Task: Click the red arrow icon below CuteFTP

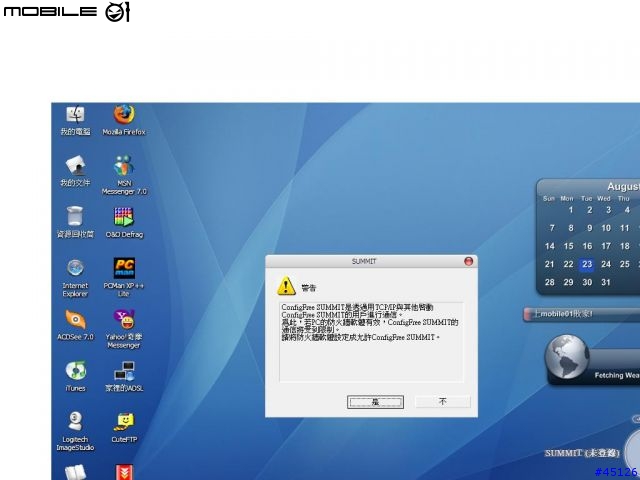Action: (124, 472)
